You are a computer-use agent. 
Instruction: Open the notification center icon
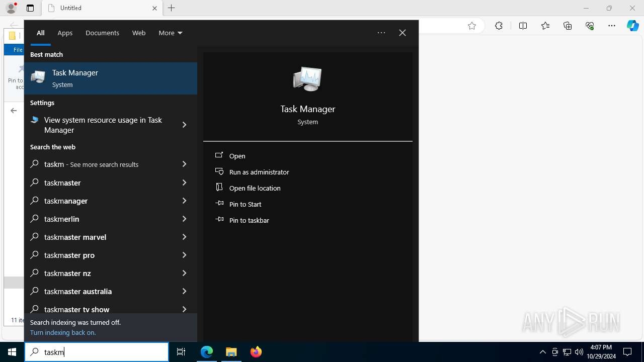click(627, 352)
